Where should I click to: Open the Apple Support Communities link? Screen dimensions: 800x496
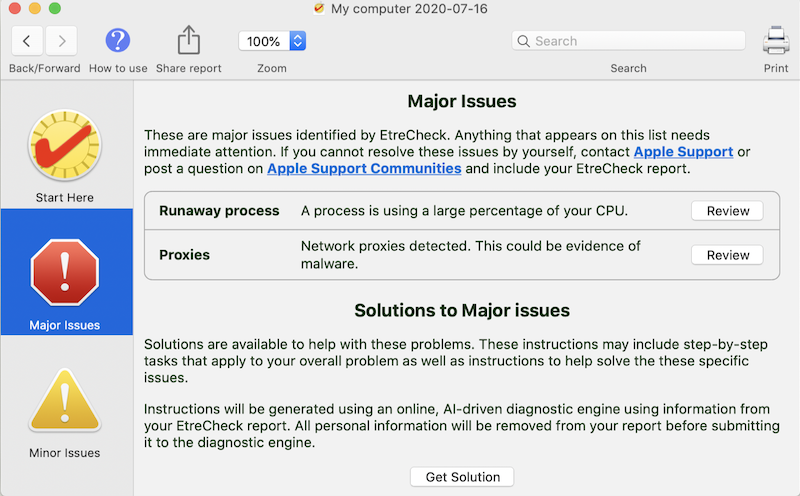(x=364, y=169)
